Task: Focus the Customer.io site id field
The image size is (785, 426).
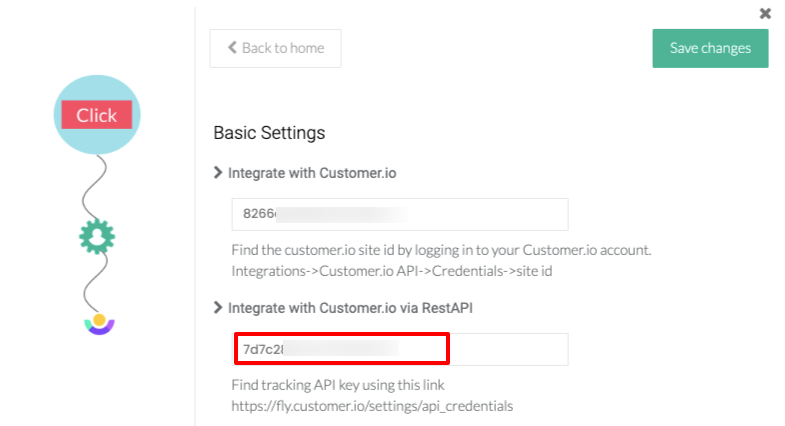Action: (400, 214)
